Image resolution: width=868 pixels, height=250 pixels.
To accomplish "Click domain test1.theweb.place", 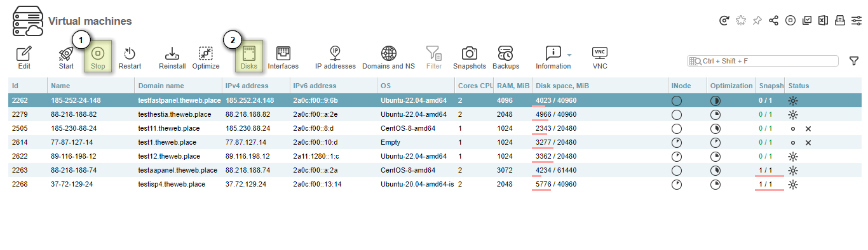I will [x=167, y=142].
